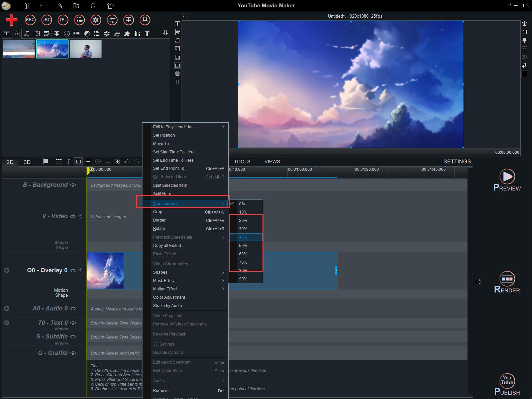Mute the O0 - Overlay 0 track speaker
The width and height of the screenshot is (532, 399).
point(81,270)
